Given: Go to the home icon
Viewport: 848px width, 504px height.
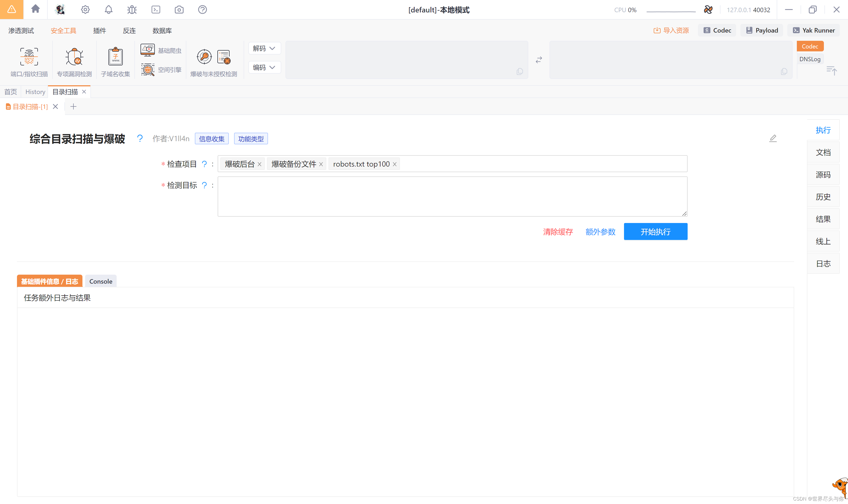Looking at the screenshot, I should pos(35,9).
